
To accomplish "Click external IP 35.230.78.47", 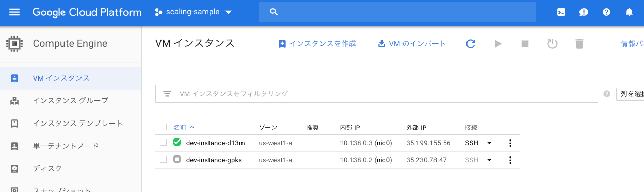I will [x=426, y=160].
